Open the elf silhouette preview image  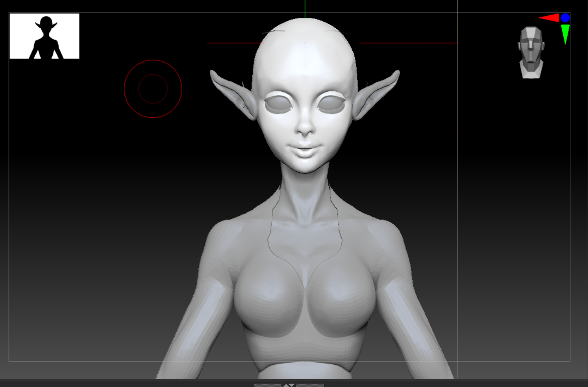click(45, 35)
